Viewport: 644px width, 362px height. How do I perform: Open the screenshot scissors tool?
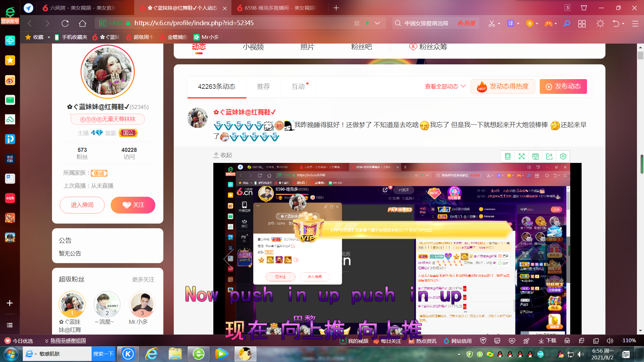click(492, 23)
